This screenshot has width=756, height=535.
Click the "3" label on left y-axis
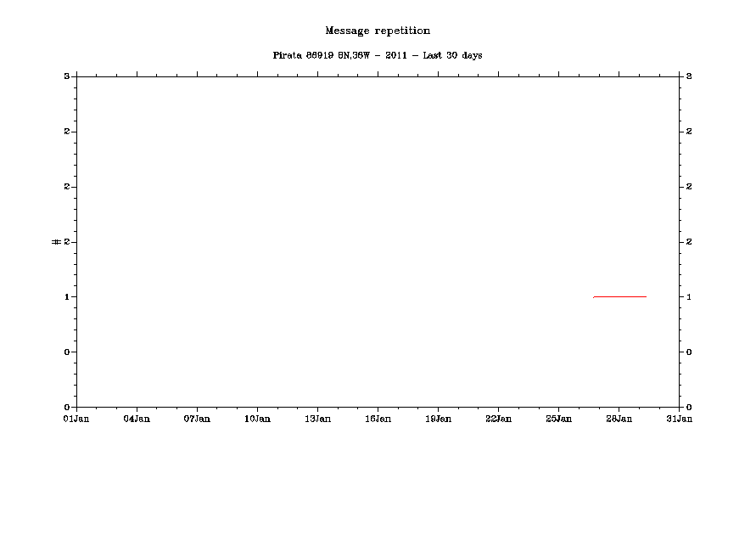pyautogui.click(x=66, y=76)
